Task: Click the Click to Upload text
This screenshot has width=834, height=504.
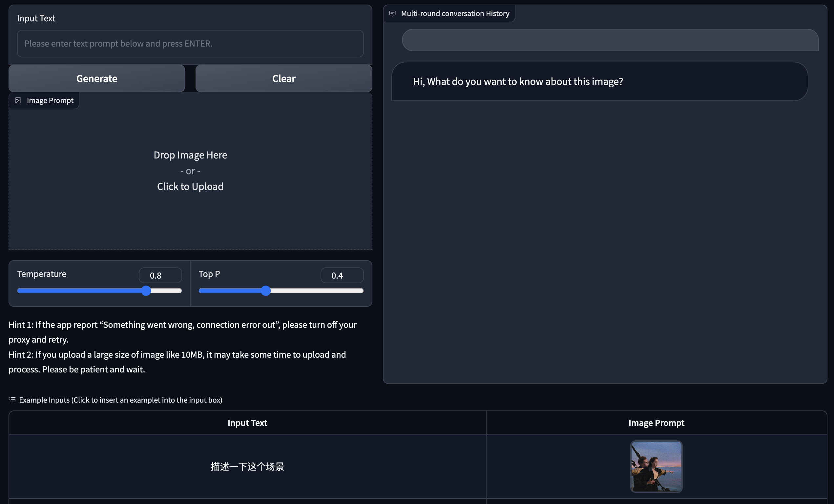Action: (190, 186)
